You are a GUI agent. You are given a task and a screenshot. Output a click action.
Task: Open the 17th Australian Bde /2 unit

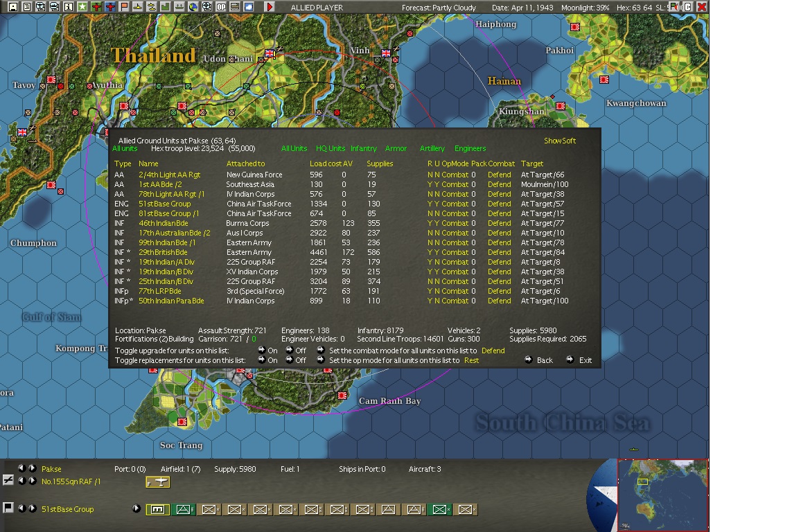click(x=174, y=233)
